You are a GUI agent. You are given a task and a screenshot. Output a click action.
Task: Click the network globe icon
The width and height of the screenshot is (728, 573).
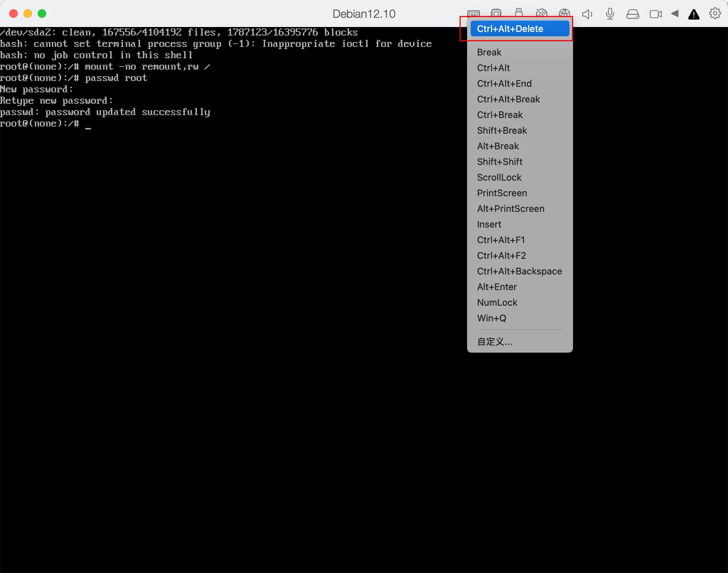point(564,14)
